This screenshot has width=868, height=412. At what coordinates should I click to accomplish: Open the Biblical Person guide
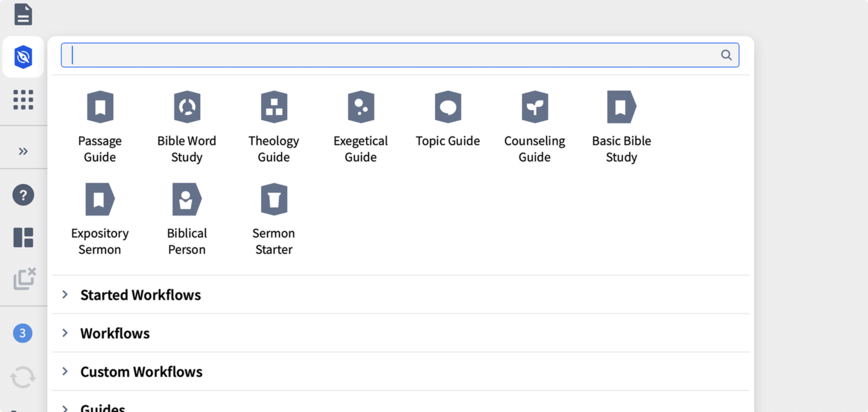(x=187, y=200)
